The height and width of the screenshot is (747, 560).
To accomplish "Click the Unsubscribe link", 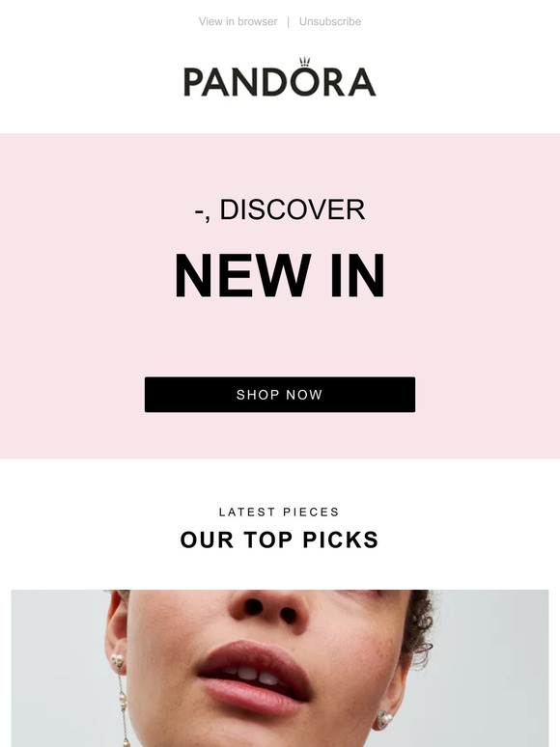I will point(330,21).
